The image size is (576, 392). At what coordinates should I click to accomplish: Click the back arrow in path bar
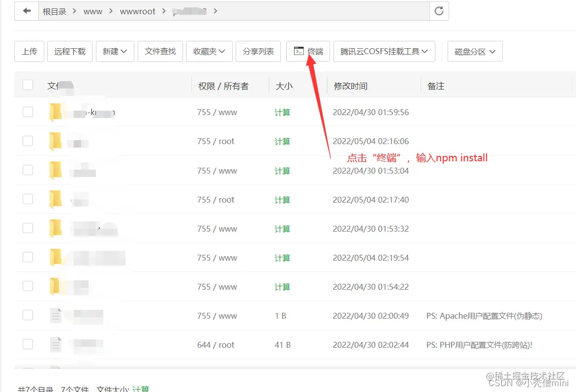(x=27, y=11)
